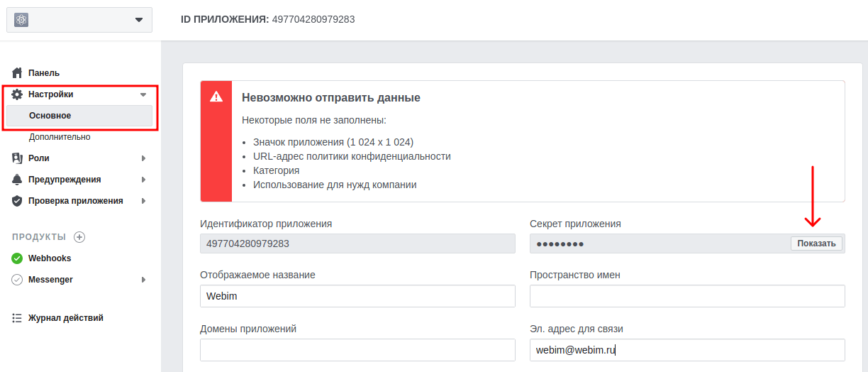Click the Роли icon
The height and width of the screenshot is (372, 868).
click(x=18, y=158)
